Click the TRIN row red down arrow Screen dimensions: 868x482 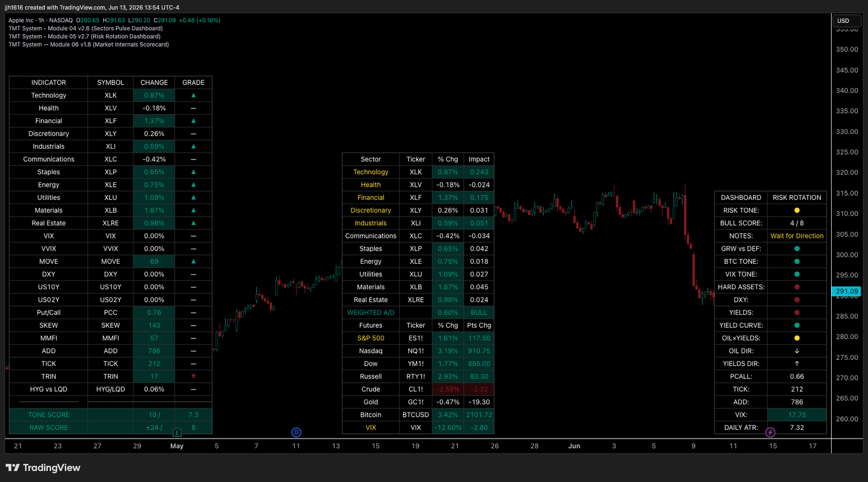[194, 377]
